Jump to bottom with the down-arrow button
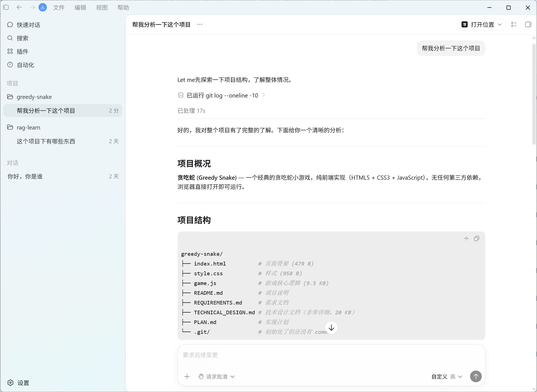The height and width of the screenshot is (392, 537). (331, 328)
